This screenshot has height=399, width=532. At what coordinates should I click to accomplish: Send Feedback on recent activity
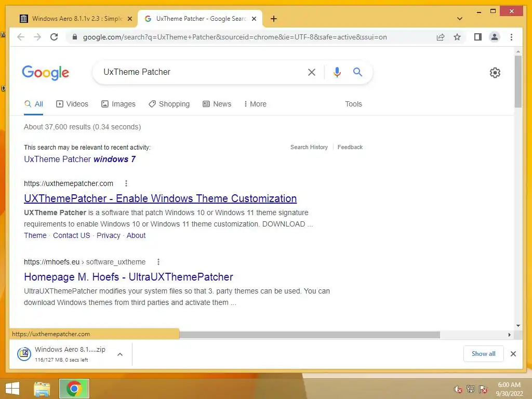350,147
